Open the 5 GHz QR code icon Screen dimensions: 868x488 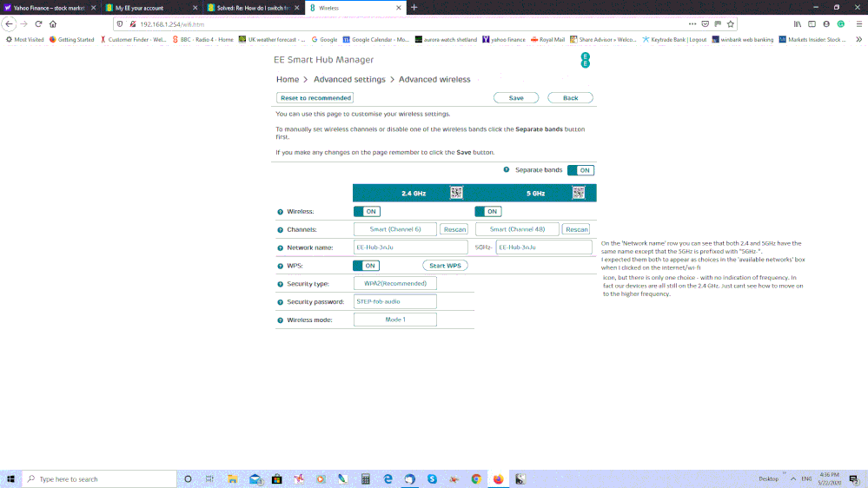tap(579, 193)
